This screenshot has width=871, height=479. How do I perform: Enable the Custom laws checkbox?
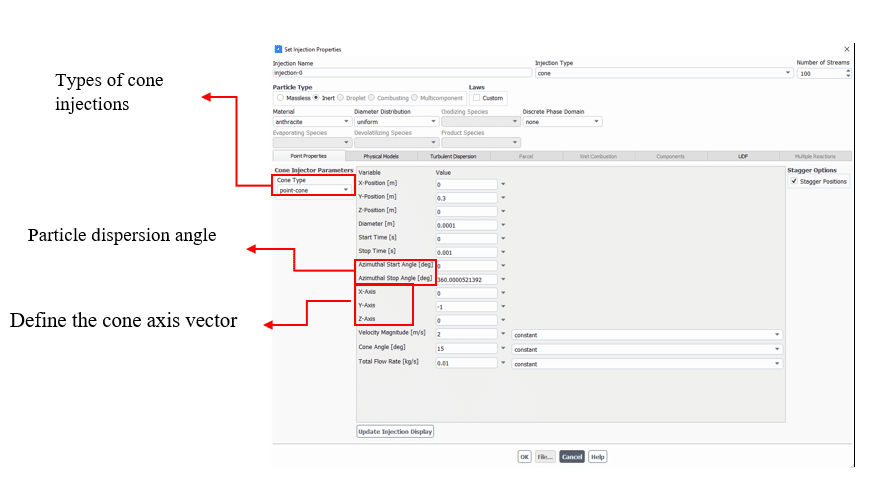click(475, 98)
